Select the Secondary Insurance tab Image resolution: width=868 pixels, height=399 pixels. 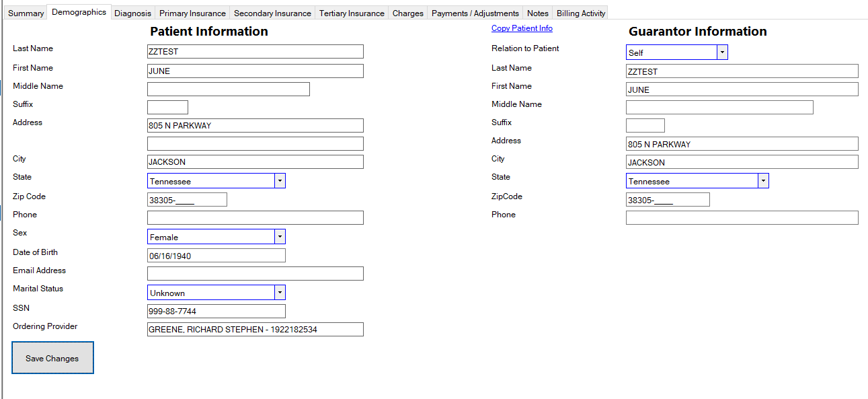click(272, 13)
